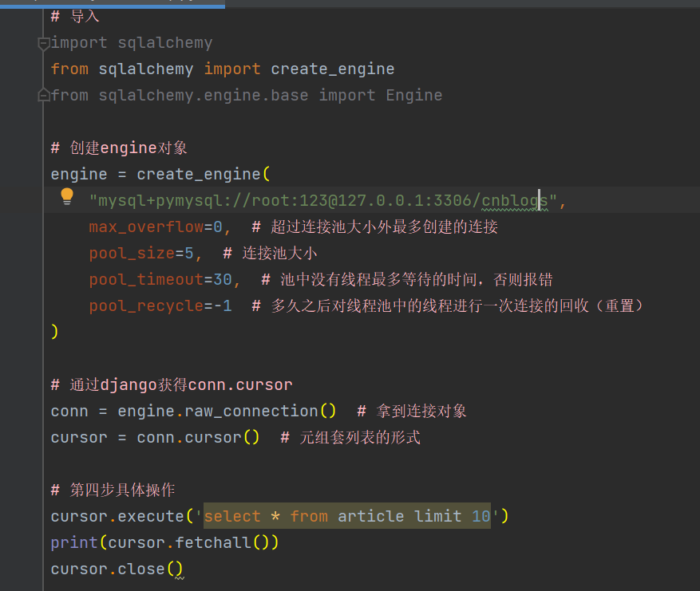Image resolution: width=700 pixels, height=591 pixels.
Task: Click the create_engine function call
Action: 199,175
